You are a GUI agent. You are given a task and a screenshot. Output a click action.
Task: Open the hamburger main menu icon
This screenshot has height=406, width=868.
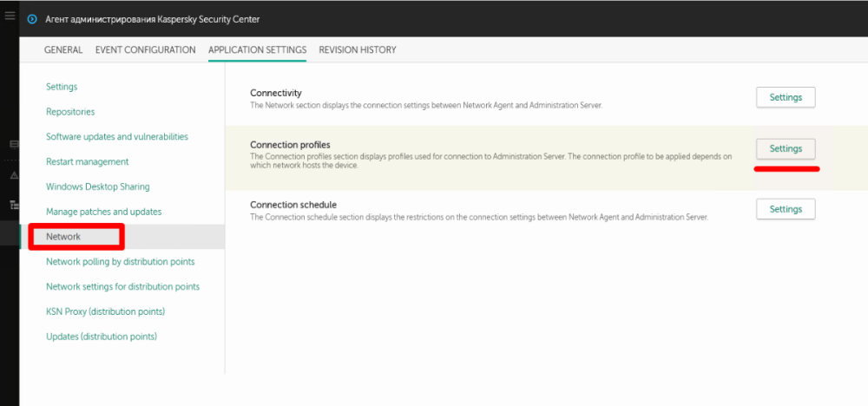10,16
